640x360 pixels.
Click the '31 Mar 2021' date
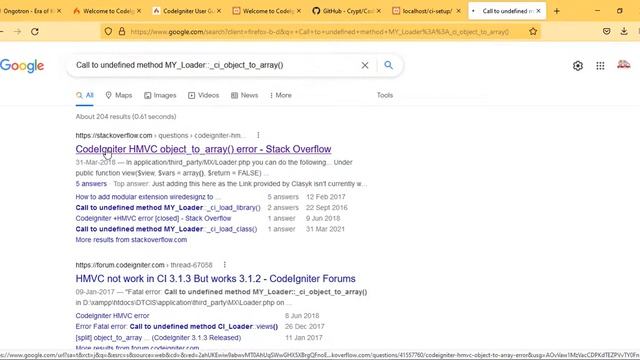tap(325, 229)
